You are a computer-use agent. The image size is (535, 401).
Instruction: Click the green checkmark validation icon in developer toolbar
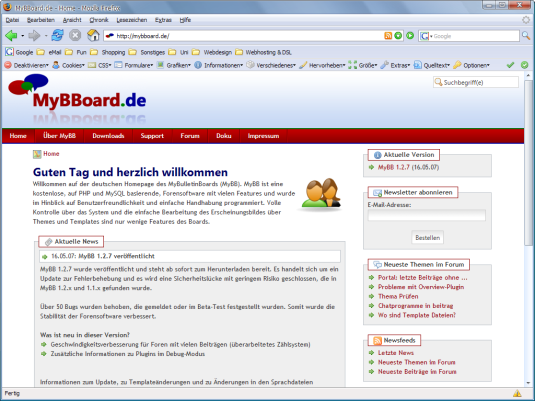(x=510, y=65)
